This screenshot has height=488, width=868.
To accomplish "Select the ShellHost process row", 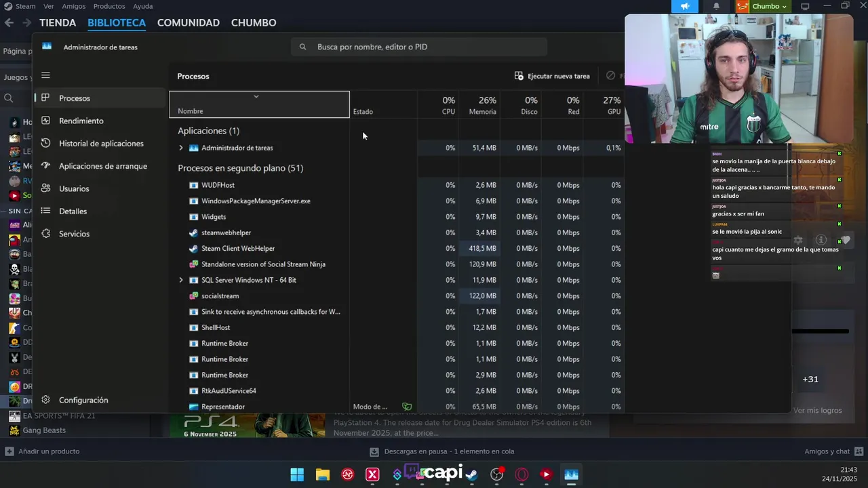I will tap(397, 327).
